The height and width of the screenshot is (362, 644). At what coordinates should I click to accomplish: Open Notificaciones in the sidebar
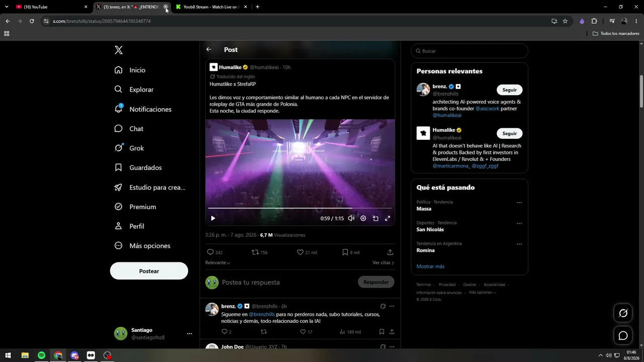(143, 109)
